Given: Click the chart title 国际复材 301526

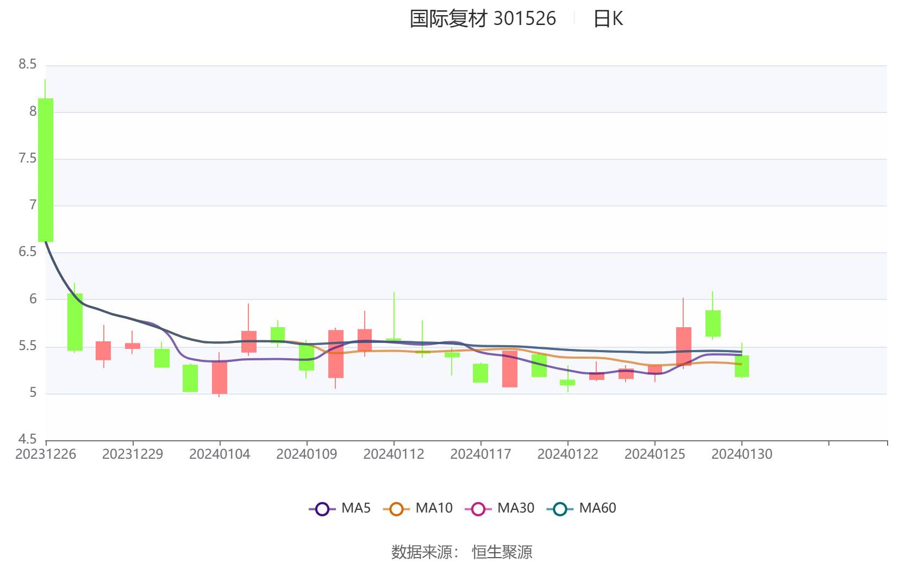Looking at the screenshot, I should coord(483,18).
